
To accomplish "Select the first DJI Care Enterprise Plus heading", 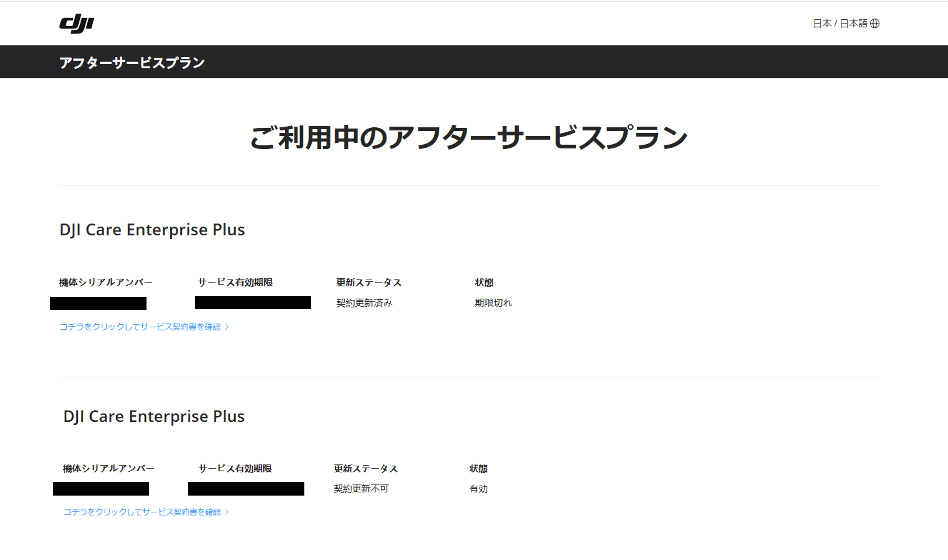I will tap(152, 229).
